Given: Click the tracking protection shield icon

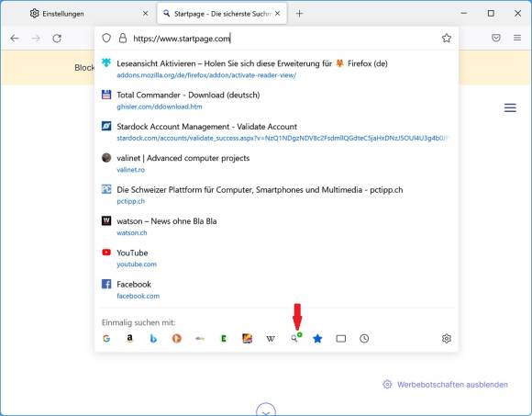Looking at the screenshot, I should [x=106, y=38].
